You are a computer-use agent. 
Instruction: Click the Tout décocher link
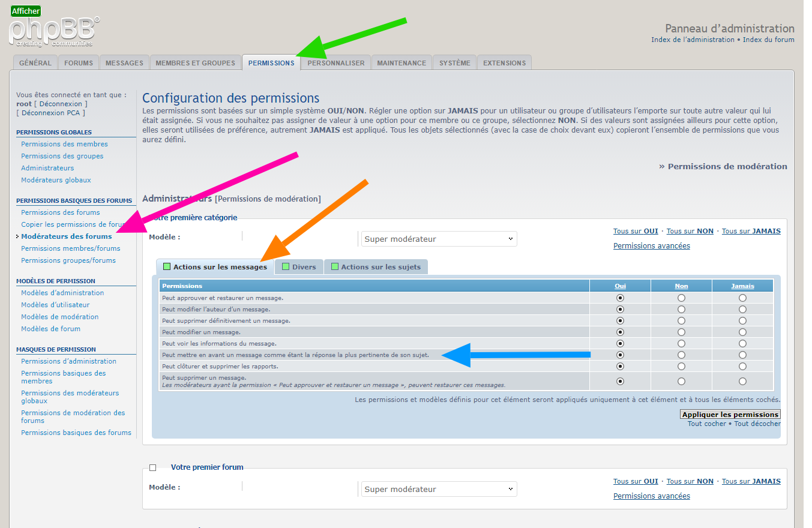tap(757, 424)
